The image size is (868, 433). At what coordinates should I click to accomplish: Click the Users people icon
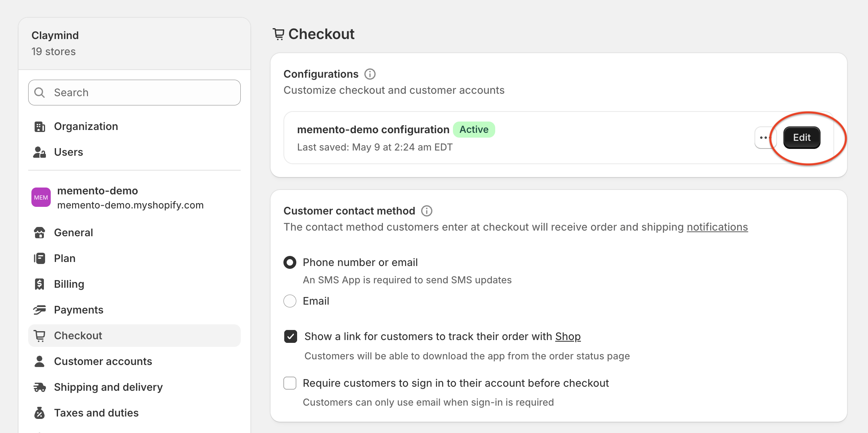point(39,153)
